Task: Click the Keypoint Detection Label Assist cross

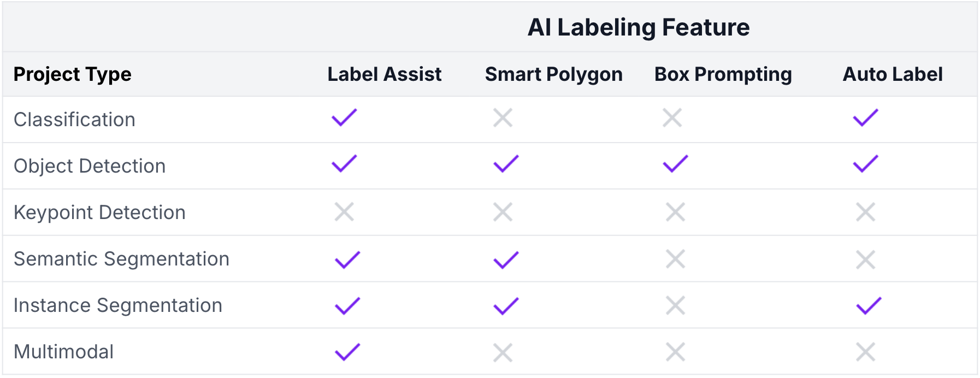Action: [344, 212]
